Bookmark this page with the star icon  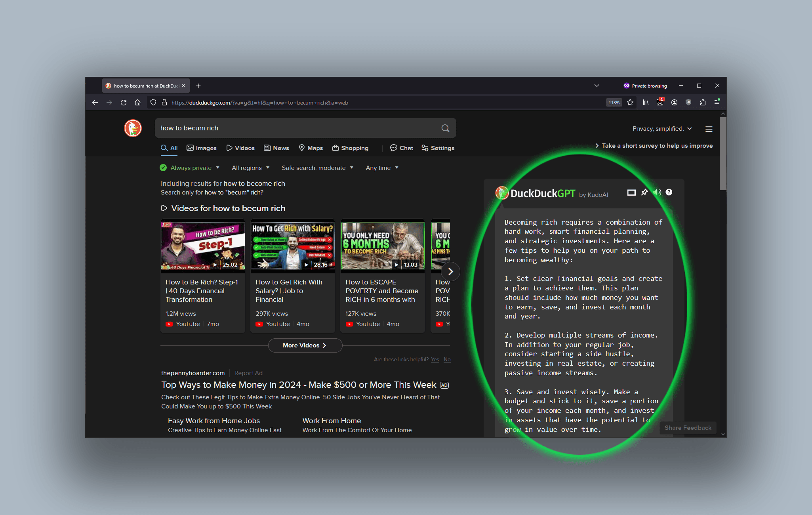click(x=630, y=102)
